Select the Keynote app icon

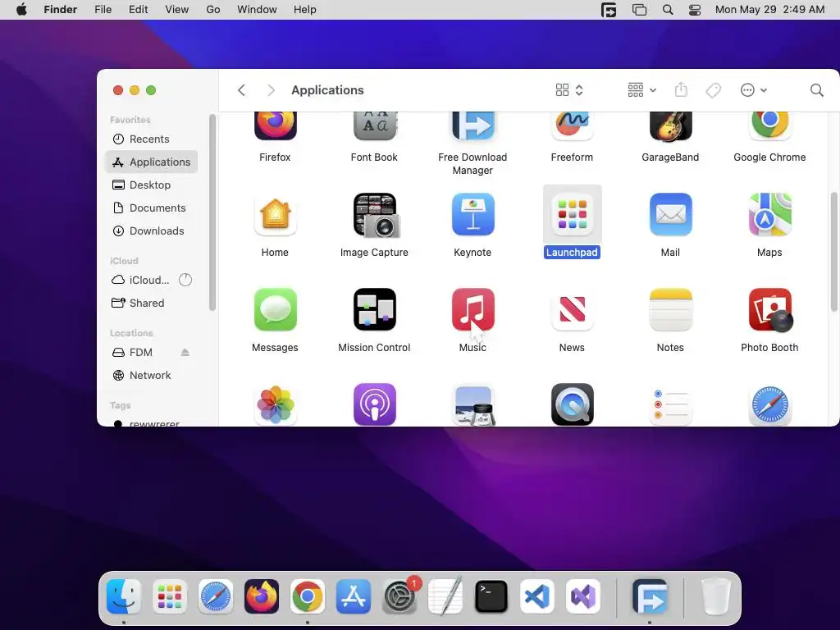472,215
